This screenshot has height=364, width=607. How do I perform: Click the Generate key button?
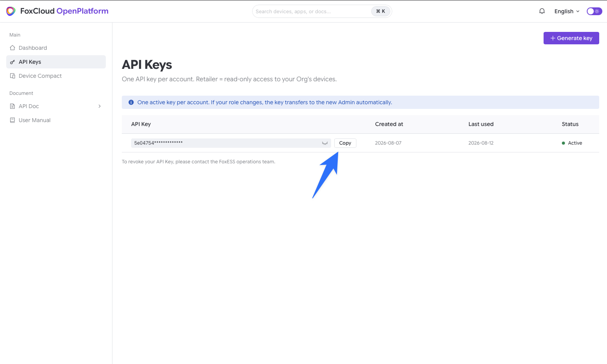click(x=571, y=38)
